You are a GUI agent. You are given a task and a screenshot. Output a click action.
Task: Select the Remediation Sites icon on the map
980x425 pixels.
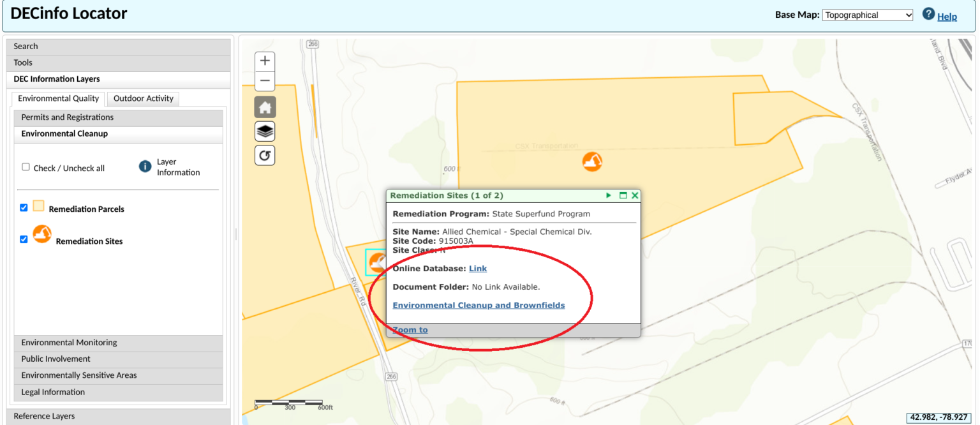[592, 161]
